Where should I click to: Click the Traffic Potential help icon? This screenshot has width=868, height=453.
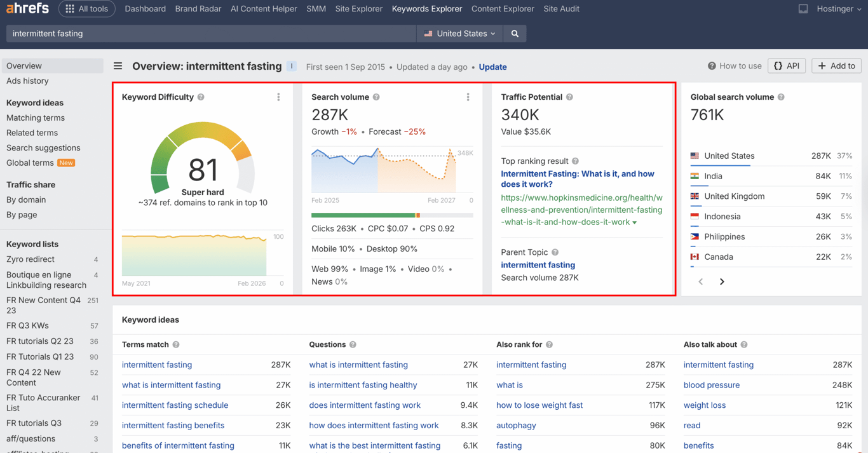point(567,97)
